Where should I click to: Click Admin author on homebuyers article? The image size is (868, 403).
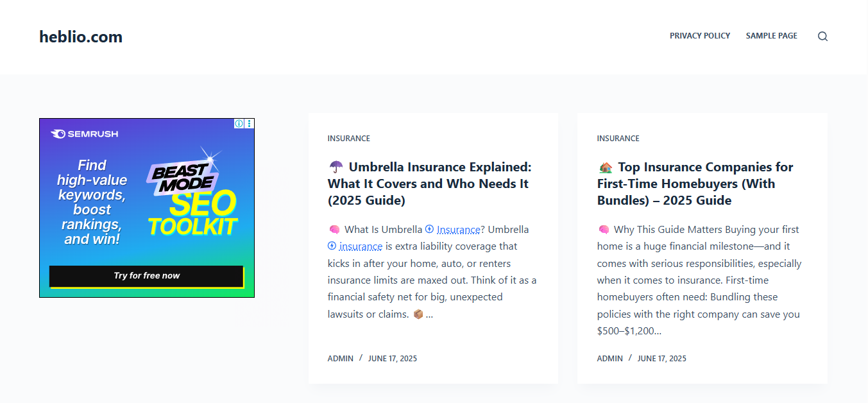(610, 359)
